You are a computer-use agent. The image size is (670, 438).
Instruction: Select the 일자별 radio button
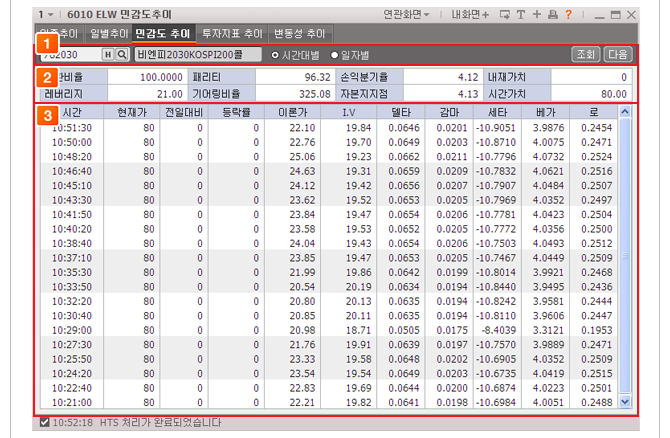click(x=334, y=54)
